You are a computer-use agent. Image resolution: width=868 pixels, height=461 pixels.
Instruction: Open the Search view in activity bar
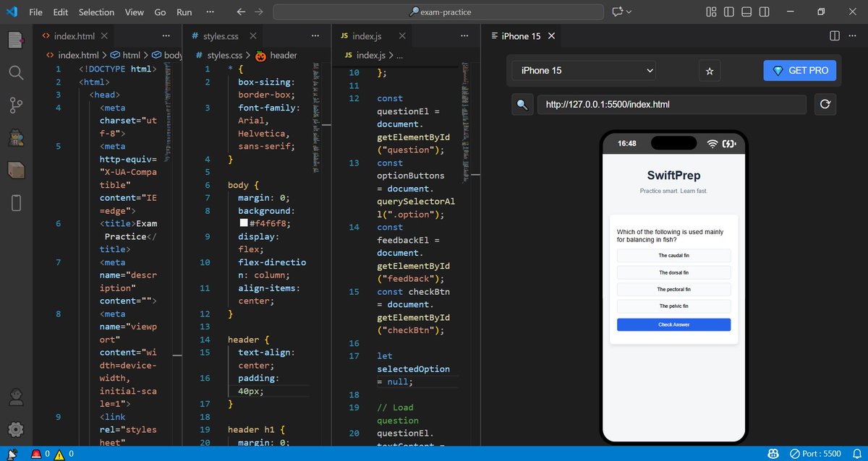click(16, 72)
